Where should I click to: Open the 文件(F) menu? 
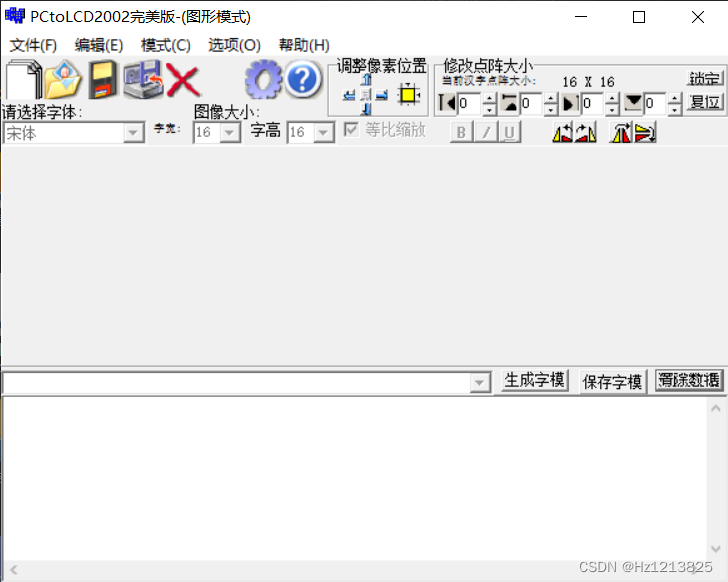click(33, 45)
